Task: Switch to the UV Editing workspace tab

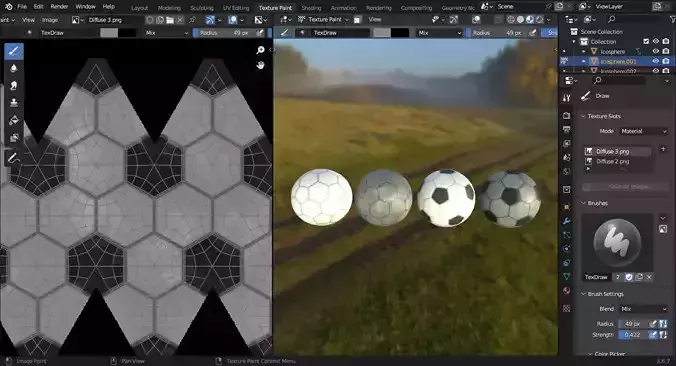Action: pos(236,8)
